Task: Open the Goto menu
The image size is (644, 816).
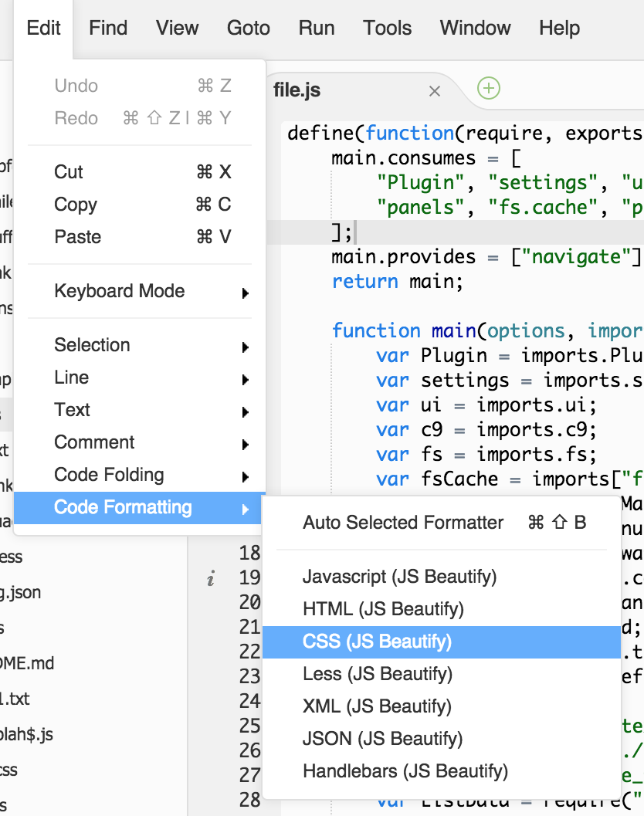Action: 248,28
